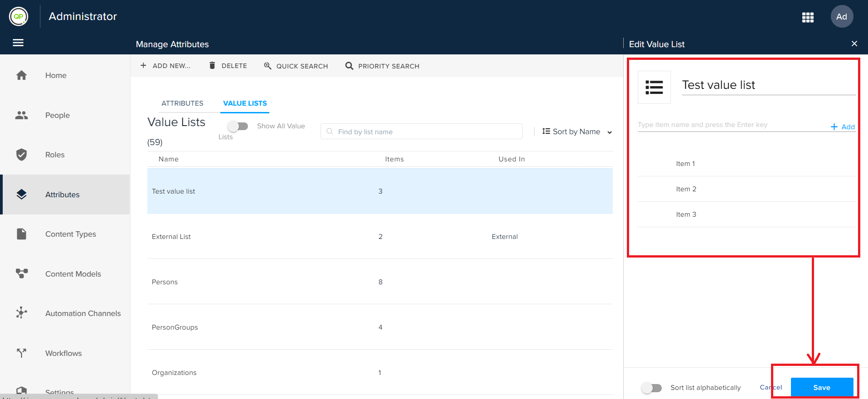Click the Attributes layers icon
Viewport: 868px width, 399px height.
21,195
